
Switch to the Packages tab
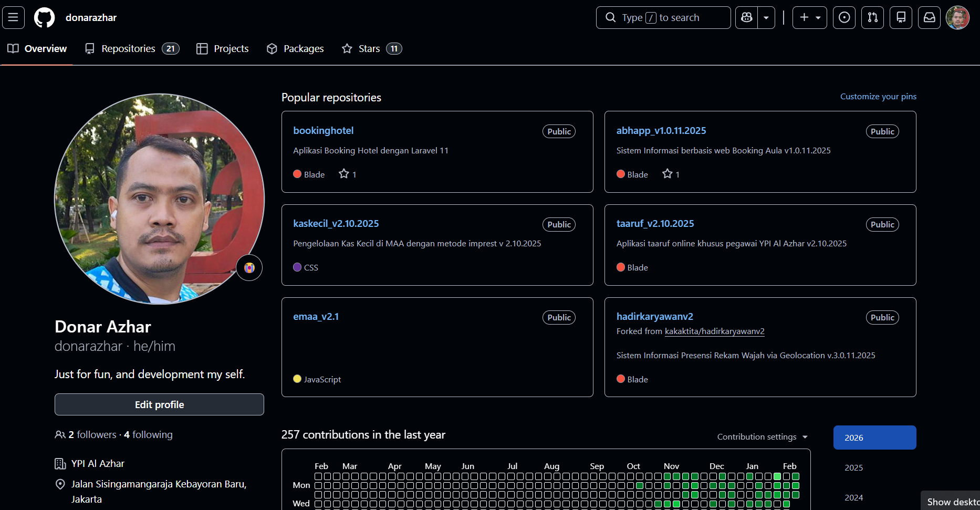click(295, 48)
